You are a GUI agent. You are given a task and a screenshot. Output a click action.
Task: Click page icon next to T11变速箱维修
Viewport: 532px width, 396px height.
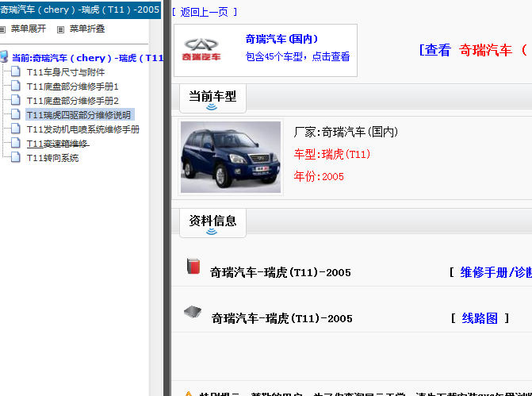click(x=16, y=143)
